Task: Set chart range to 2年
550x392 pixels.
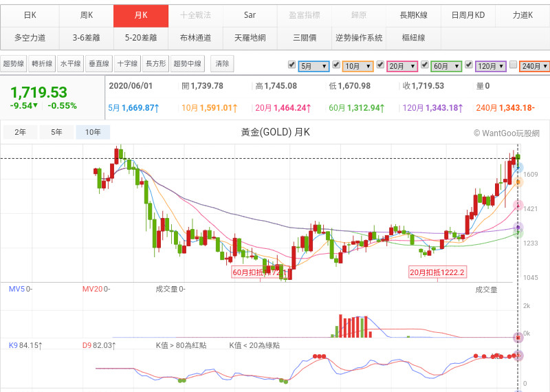Action: tap(21, 132)
